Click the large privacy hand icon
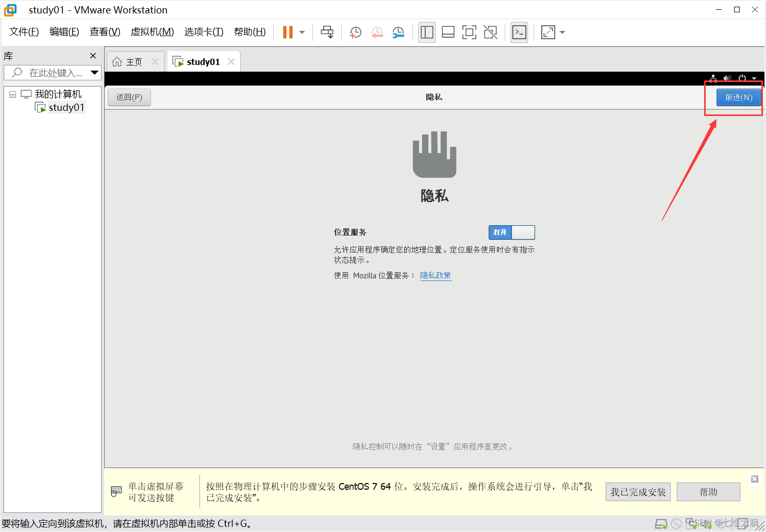The width and height of the screenshot is (766, 532). tap(435, 154)
